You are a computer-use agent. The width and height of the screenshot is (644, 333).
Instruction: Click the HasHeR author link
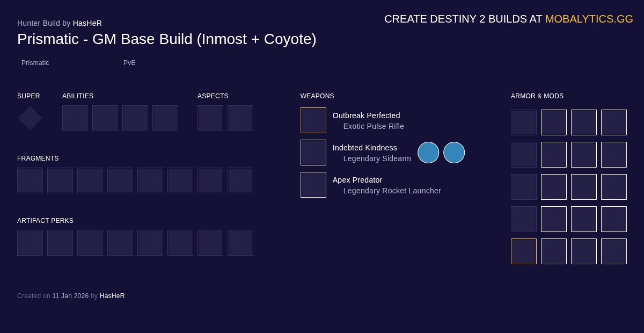[x=87, y=23]
